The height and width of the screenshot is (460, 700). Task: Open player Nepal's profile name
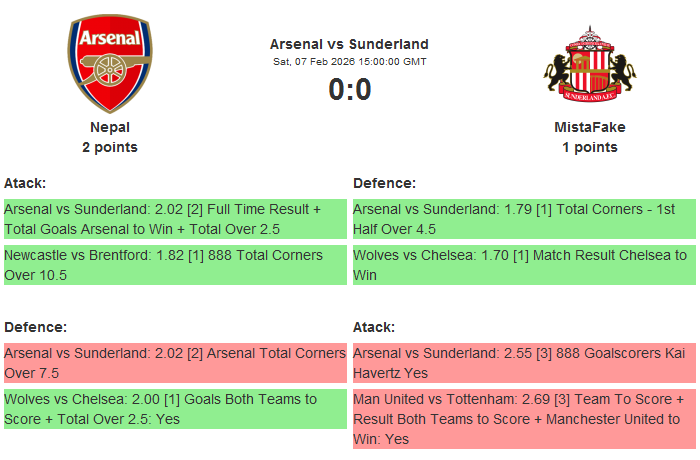coord(110,127)
